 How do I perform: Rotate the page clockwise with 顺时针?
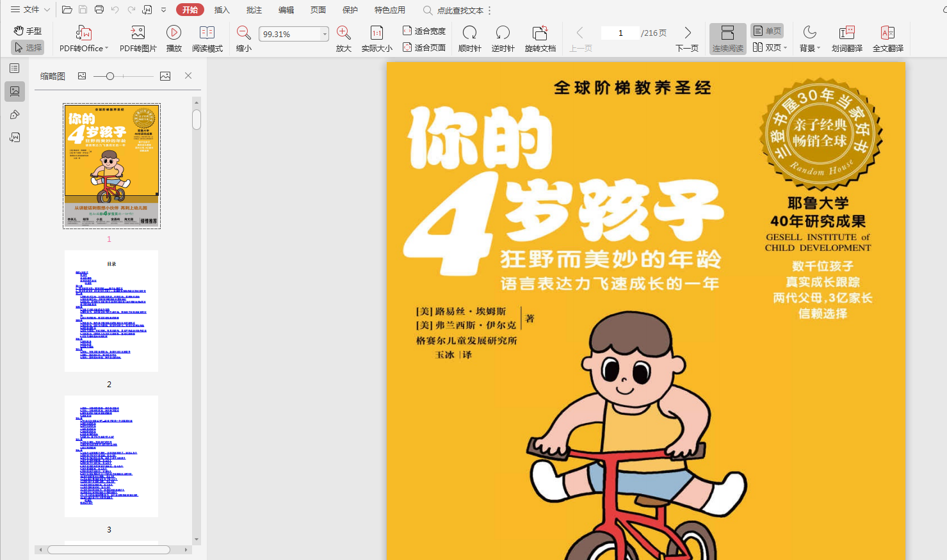tap(469, 39)
